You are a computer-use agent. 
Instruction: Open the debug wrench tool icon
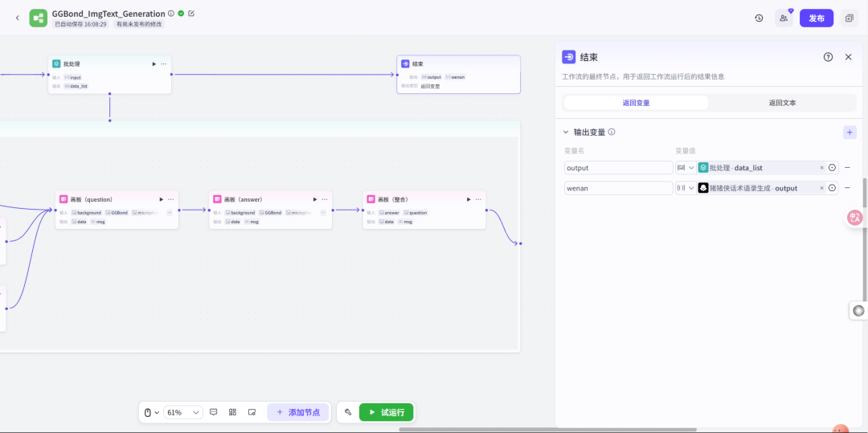pos(348,412)
